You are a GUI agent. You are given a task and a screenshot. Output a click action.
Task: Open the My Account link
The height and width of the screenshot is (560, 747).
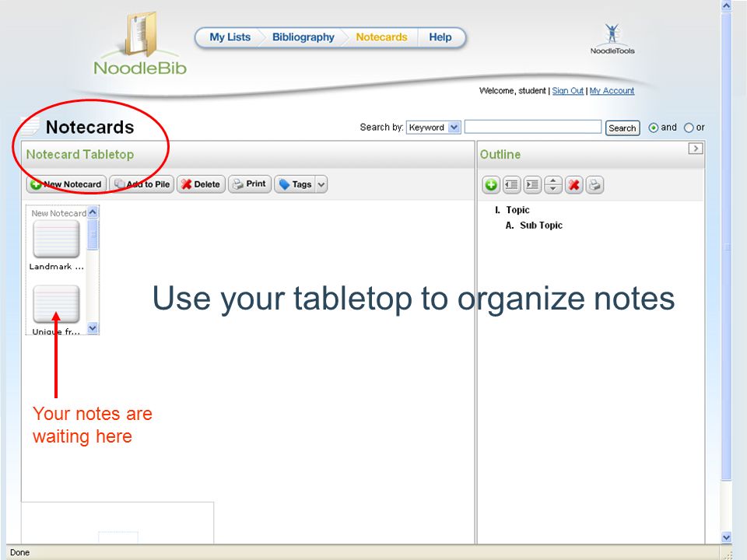pyautogui.click(x=612, y=90)
